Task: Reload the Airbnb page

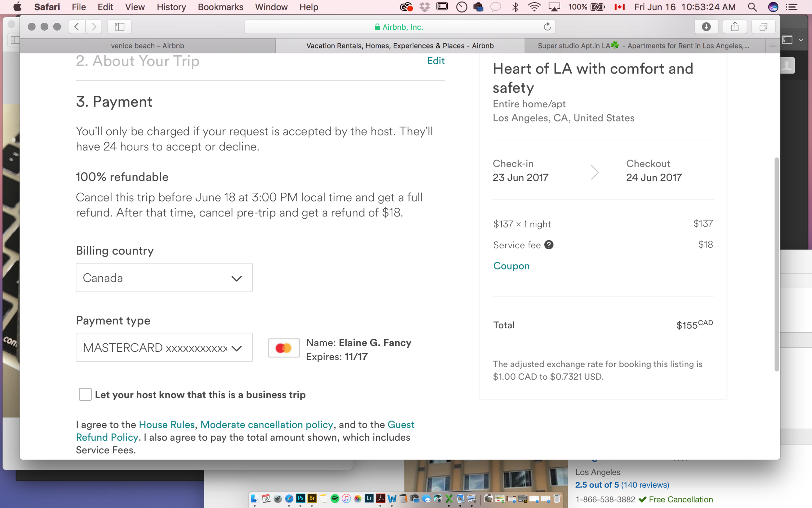Action: (547, 27)
